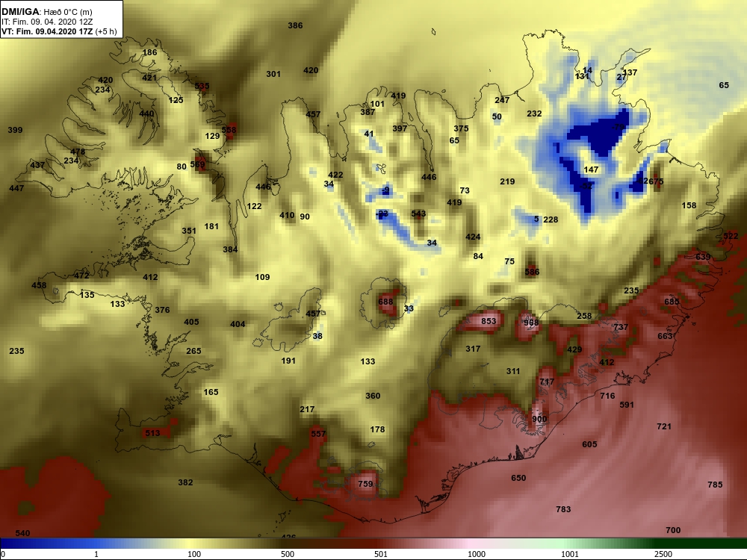Screen dimensions: 747x560
Task: Click the map value 586
Action: pos(532,272)
